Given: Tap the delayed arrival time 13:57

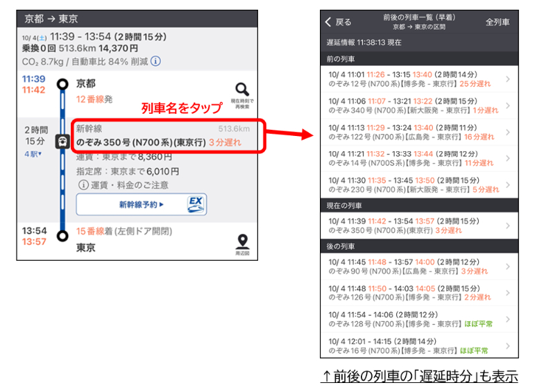Looking at the screenshot, I should click(34, 242).
